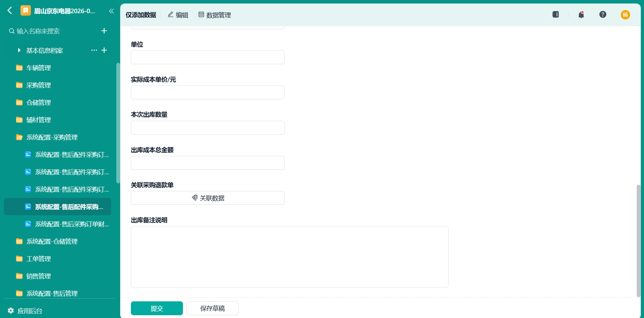
Task: Expand the 工单管理 folder
Action: [x=58, y=259]
